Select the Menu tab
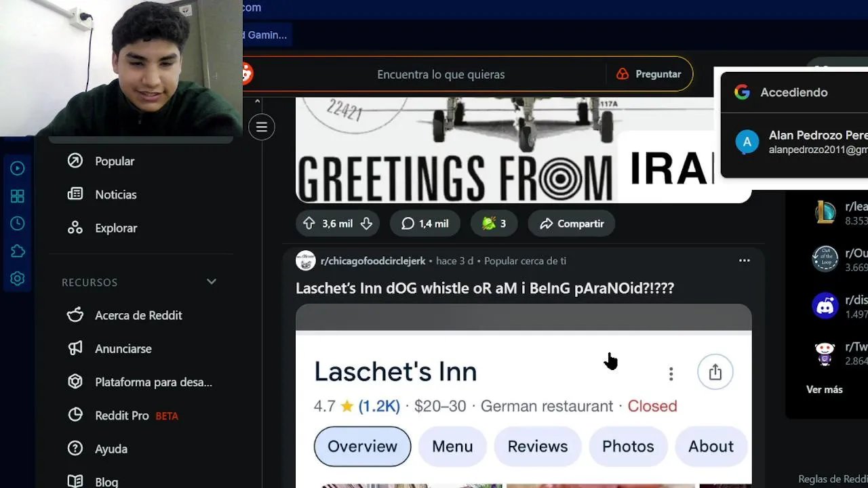This screenshot has width=868, height=488. [452, 446]
